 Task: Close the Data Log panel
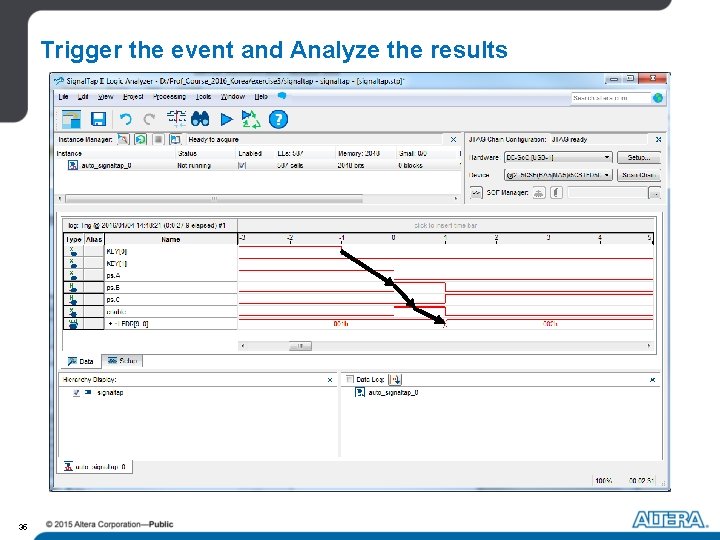[x=652, y=380]
